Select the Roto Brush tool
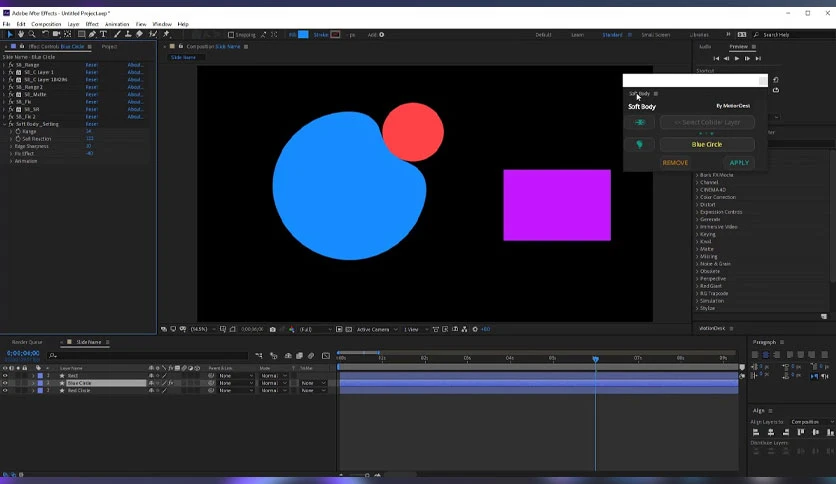The width and height of the screenshot is (836, 484). point(153,34)
